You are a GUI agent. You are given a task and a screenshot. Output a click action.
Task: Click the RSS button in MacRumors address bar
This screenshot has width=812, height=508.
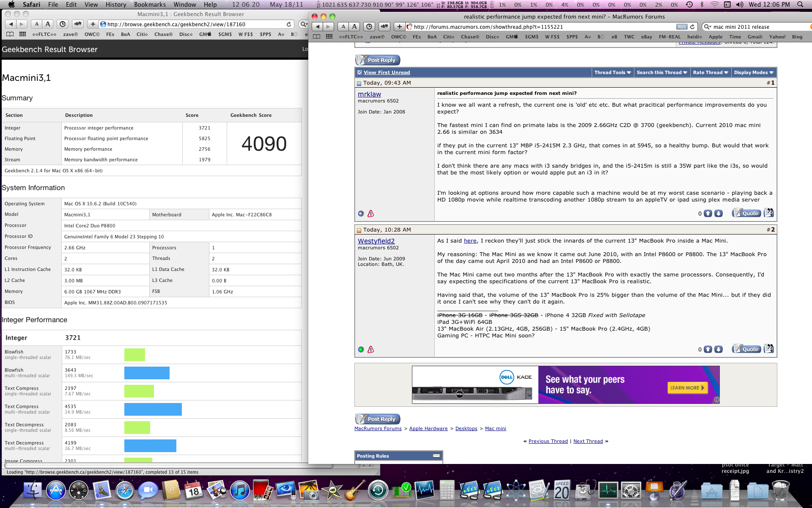tap(681, 27)
